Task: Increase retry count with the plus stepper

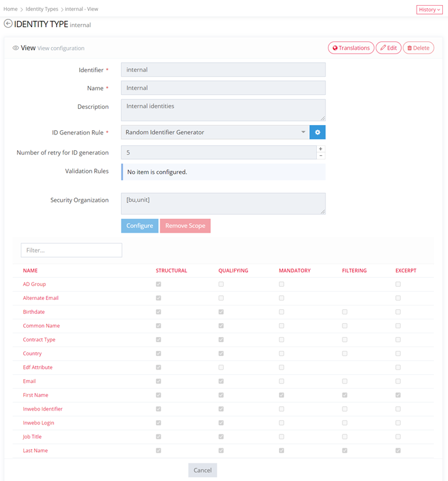Action: pos(320,149)
